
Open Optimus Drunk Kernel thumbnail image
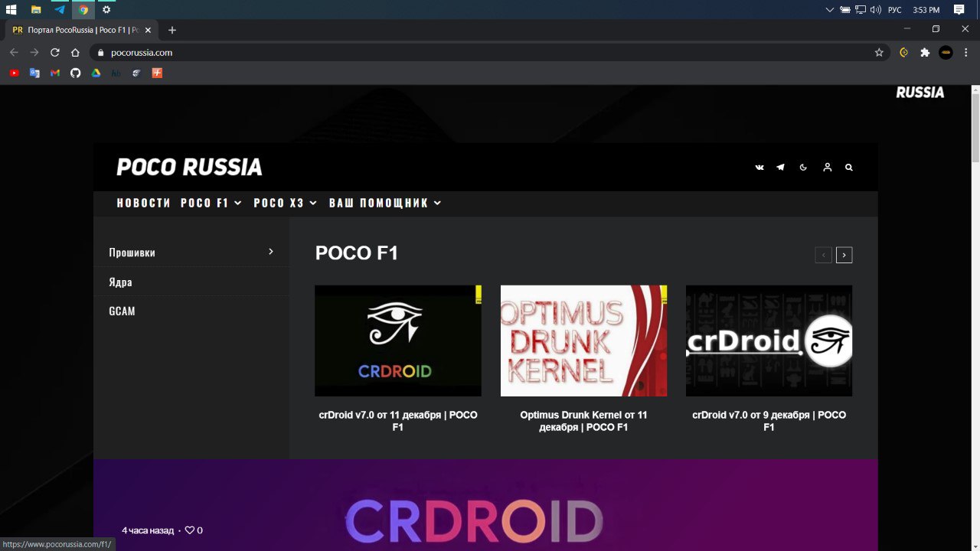(583, 341)
